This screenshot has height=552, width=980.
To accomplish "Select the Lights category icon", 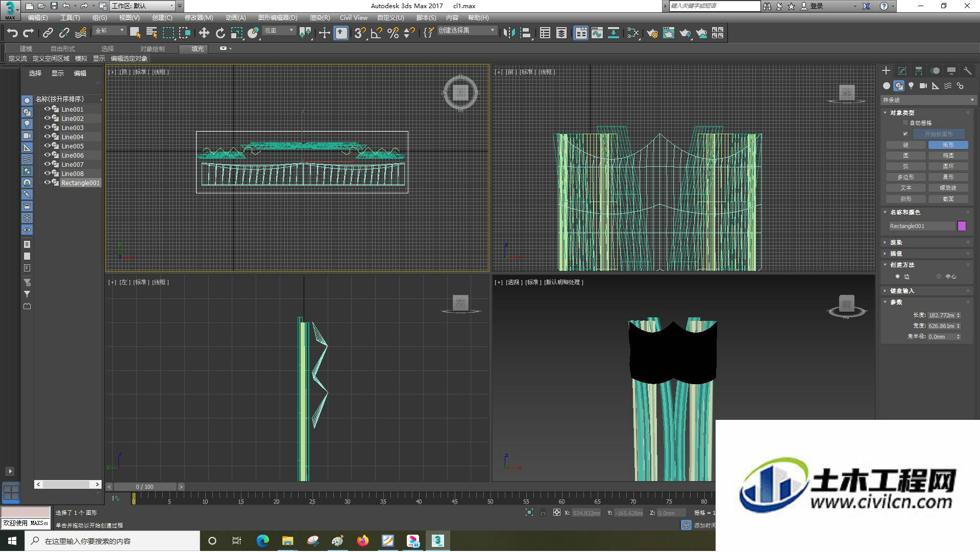I will [911, 86].
